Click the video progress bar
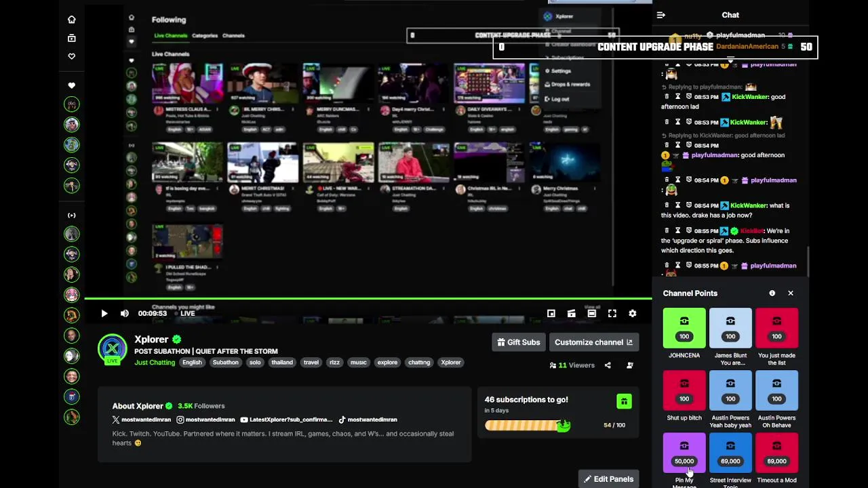868x488 pixels. coord(368,299)
